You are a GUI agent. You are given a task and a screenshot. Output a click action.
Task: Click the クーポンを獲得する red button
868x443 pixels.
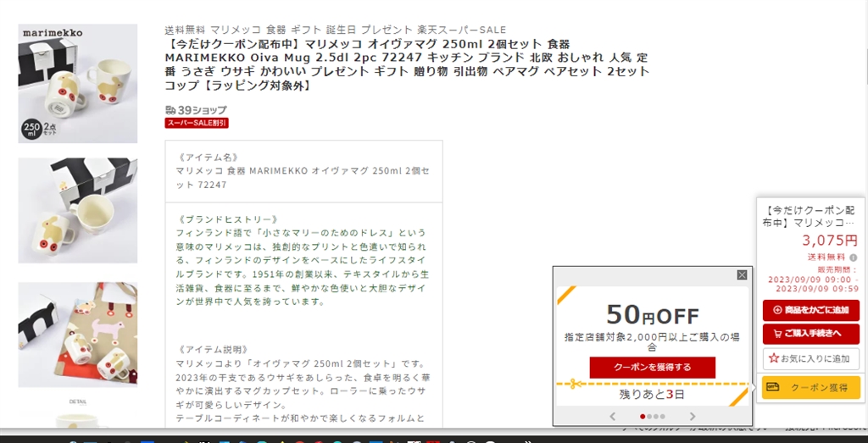652,368
